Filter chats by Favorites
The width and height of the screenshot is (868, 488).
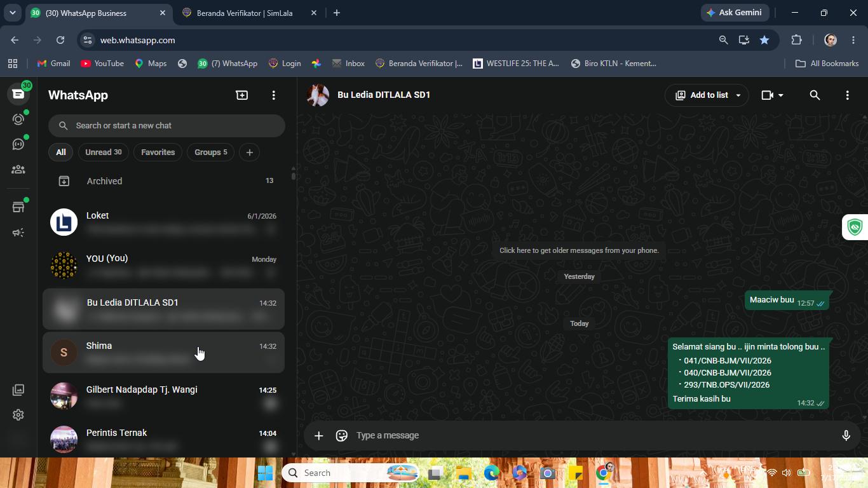pos(158,152)
